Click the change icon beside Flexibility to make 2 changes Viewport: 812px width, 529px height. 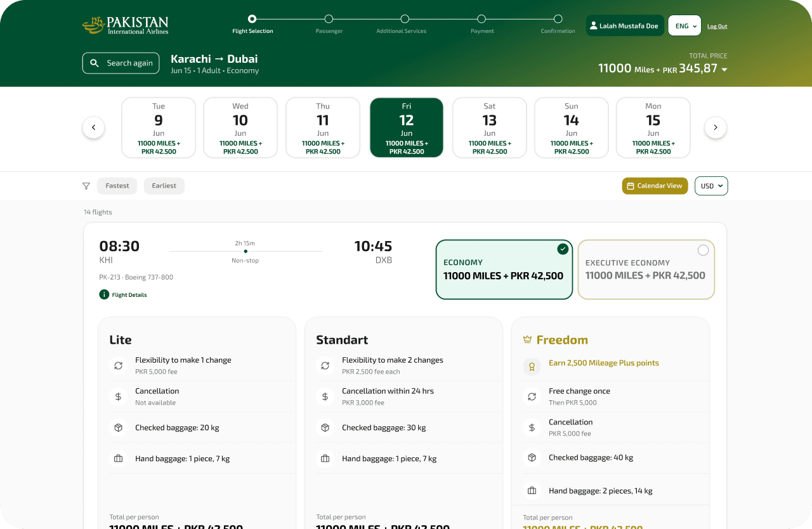pos(325,365)
